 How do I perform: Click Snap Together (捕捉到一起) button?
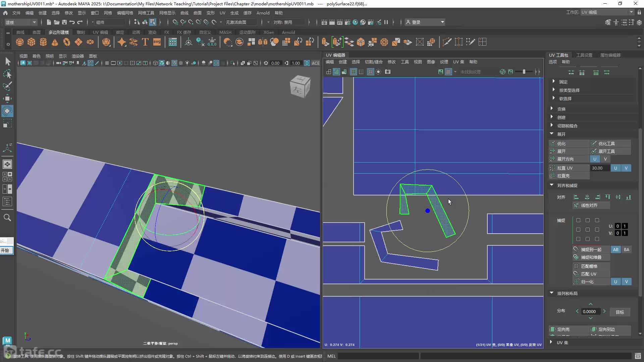click(x=591, y=249)
